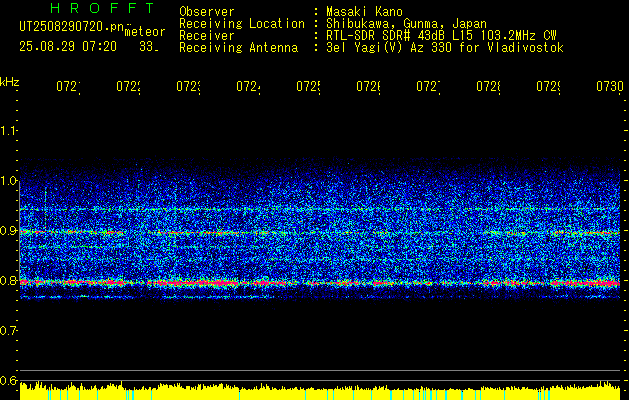This screenshot has height=400, width=629.
Task: Click the 0722 time marker
Action: (128, 87)
